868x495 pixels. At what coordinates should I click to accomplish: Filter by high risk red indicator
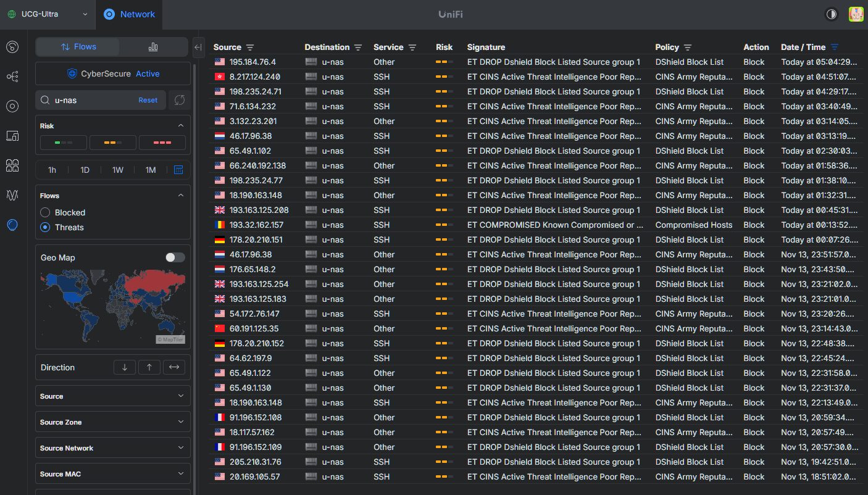(x=162, y=143)
